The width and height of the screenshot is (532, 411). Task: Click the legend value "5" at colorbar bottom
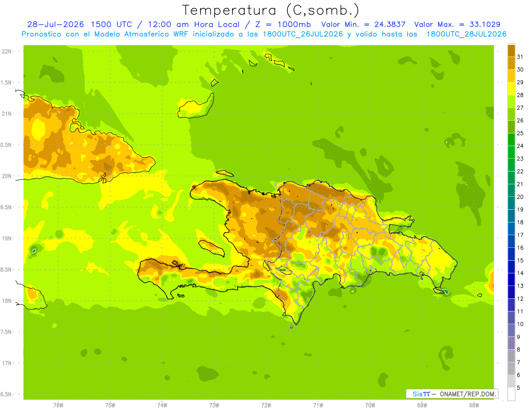pyautogui.click(x=518, y=388)
